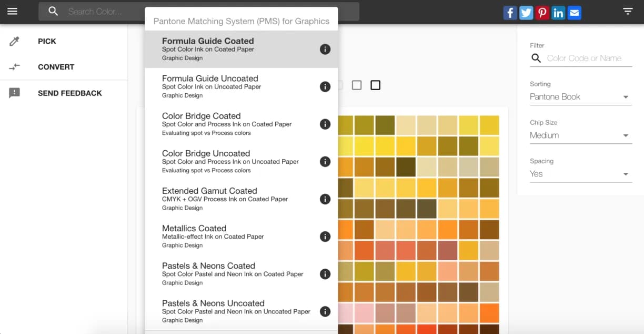Image resolution: width=644 pixels, height=334 pixels.
Task: Show info for Pastels & Neons Coated
Action: [325, 274]
